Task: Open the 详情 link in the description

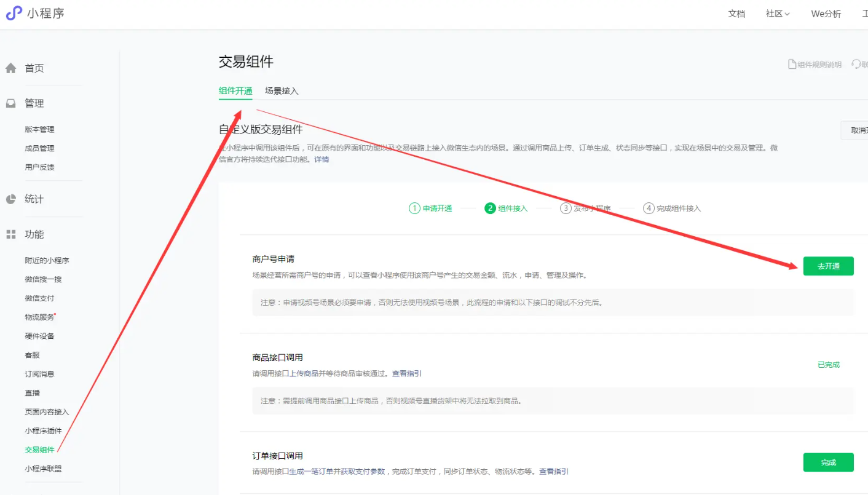Action: click(322, 159)
